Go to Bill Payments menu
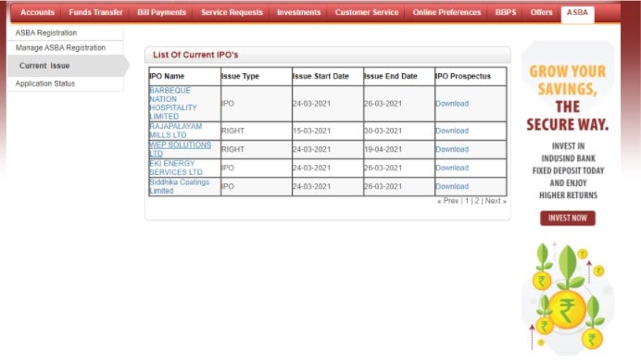The height and width of the screenshot is (364, 641). 161,13
